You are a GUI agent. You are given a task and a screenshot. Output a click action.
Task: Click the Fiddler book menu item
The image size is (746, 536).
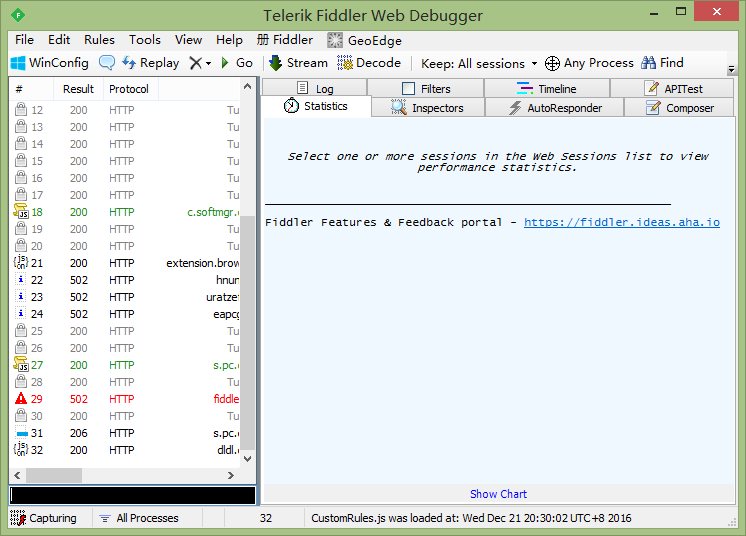point(285,40)
